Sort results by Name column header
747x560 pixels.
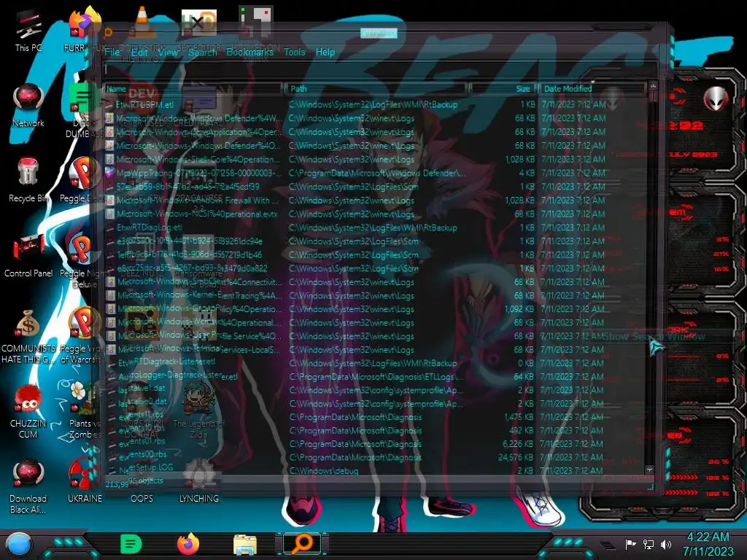(193, 88)
